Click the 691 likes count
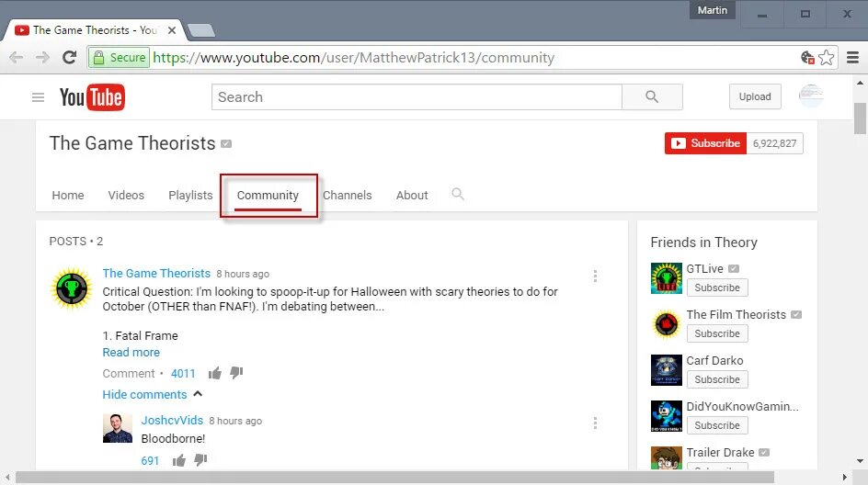 150,461
